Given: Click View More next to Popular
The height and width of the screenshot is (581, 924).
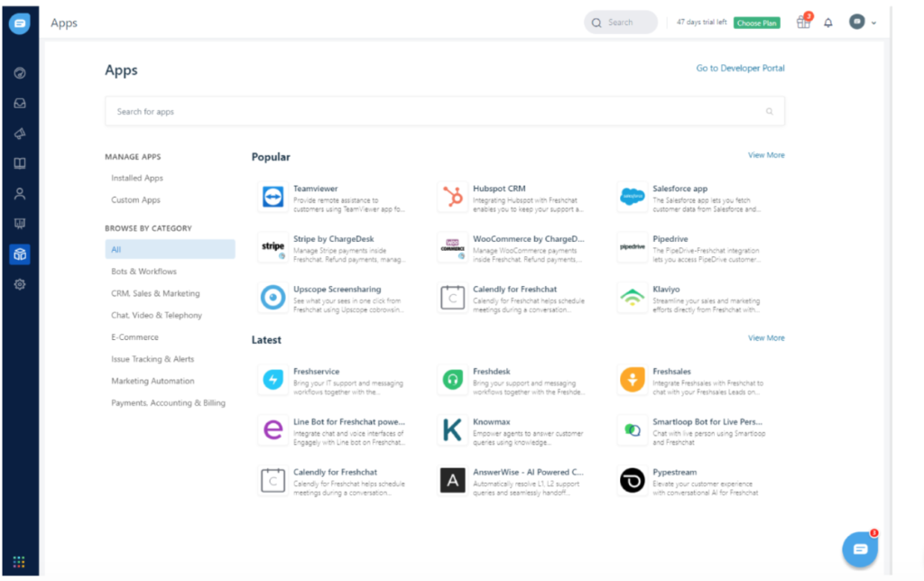Looking at the screenshot, I should click(766, 155).
